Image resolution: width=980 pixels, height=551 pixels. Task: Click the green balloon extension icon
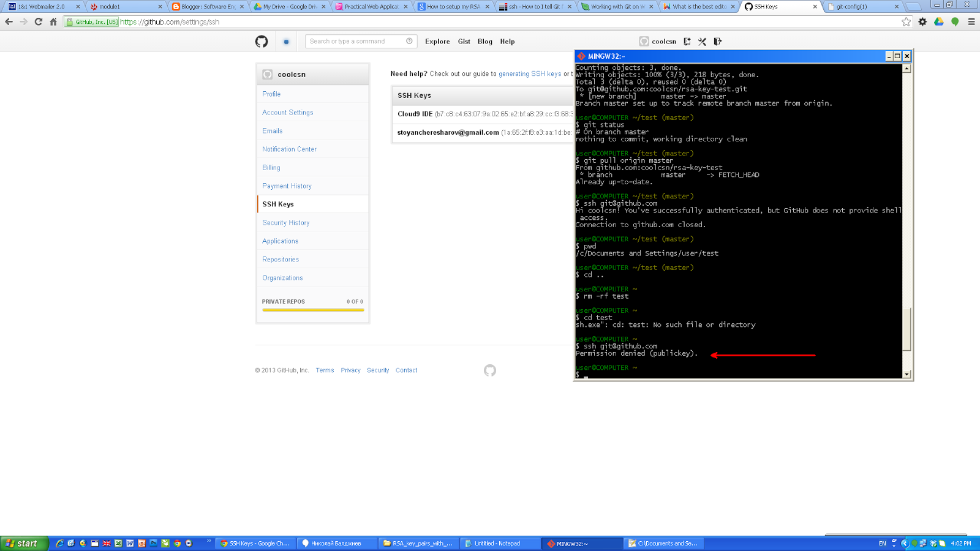coord(955,22)
